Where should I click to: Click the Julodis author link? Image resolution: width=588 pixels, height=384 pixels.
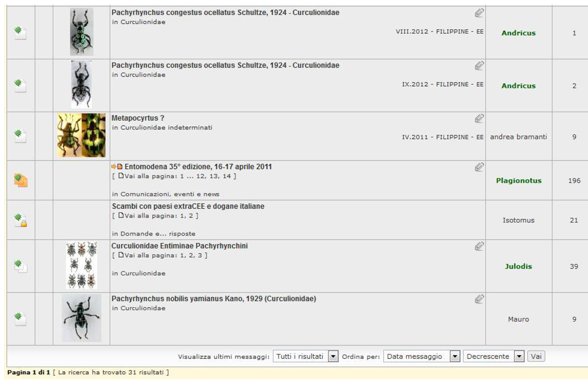[x=519, y=266]
